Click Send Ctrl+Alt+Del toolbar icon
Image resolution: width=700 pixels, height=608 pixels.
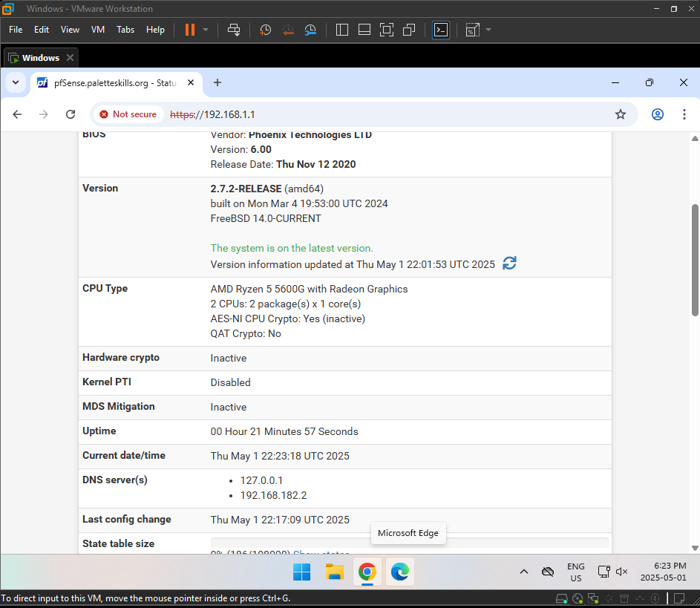pos(234,30)
